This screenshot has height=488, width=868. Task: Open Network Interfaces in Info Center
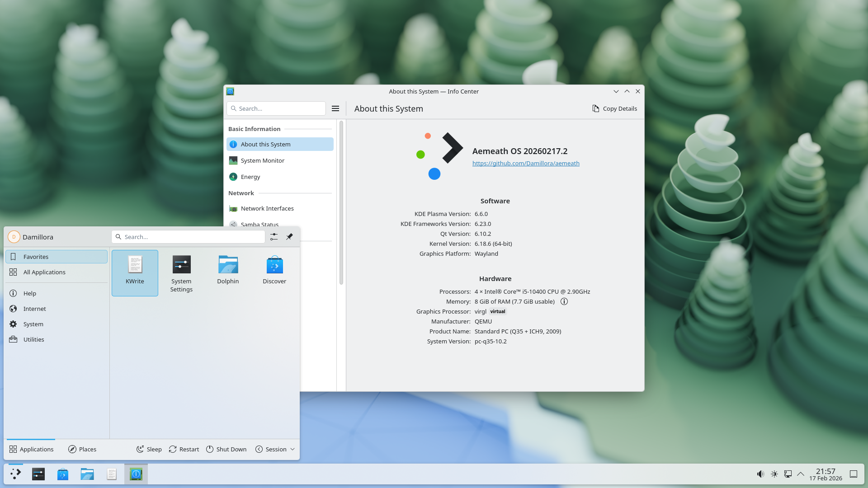tap(267, 208)
